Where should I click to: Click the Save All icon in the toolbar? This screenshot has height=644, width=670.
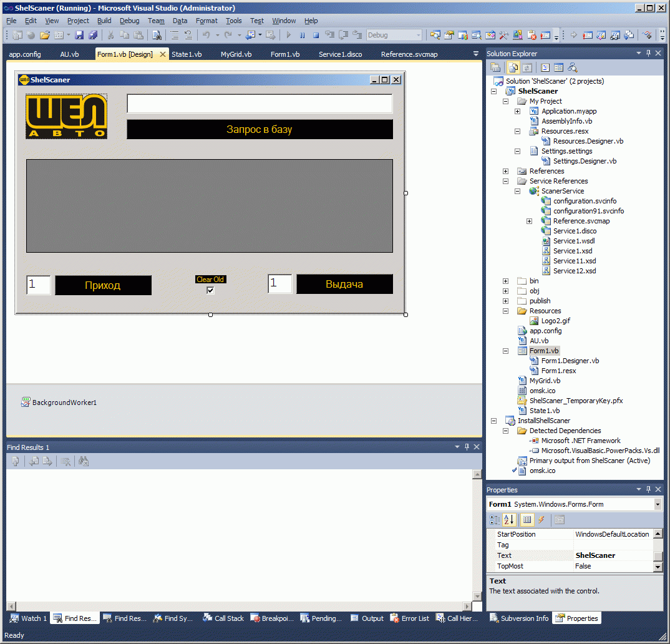[x=93, y=35]
